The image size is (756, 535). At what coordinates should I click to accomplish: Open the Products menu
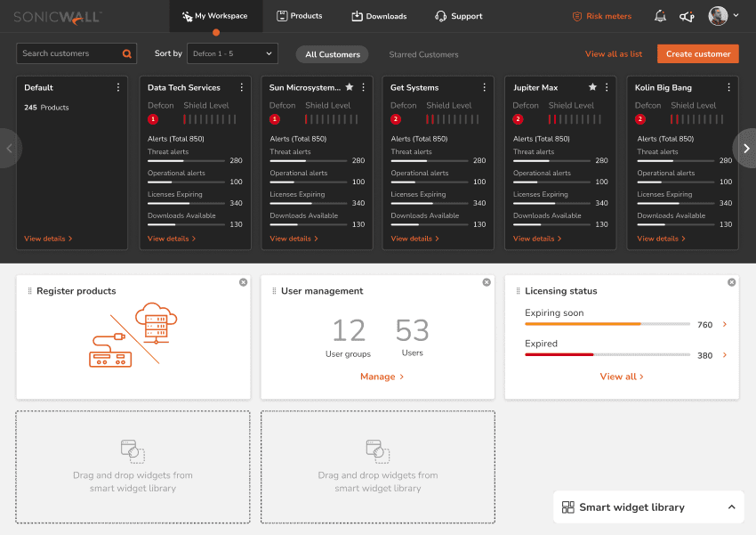pos(300,16)
